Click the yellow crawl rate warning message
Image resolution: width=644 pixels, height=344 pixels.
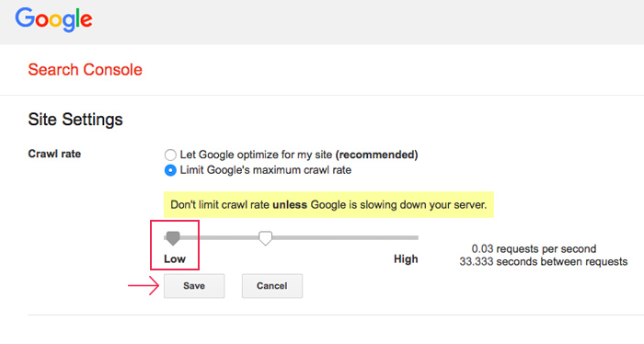[x=328, y=204]
